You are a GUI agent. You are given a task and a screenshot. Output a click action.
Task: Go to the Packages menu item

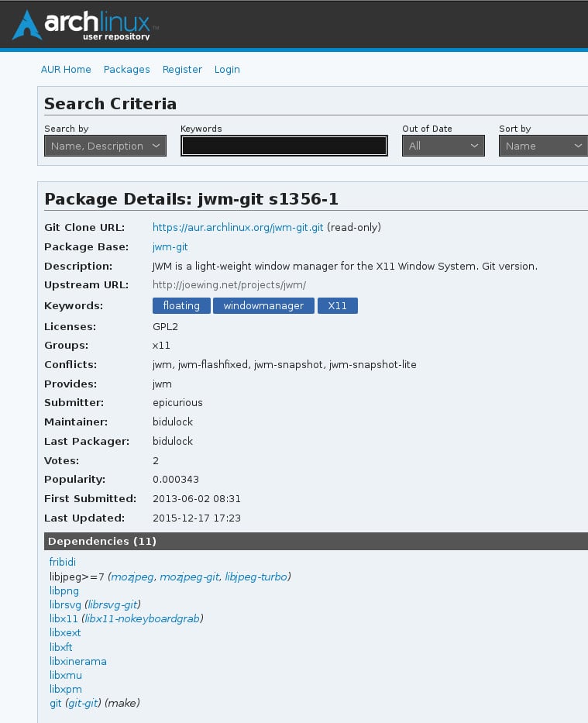127,69
